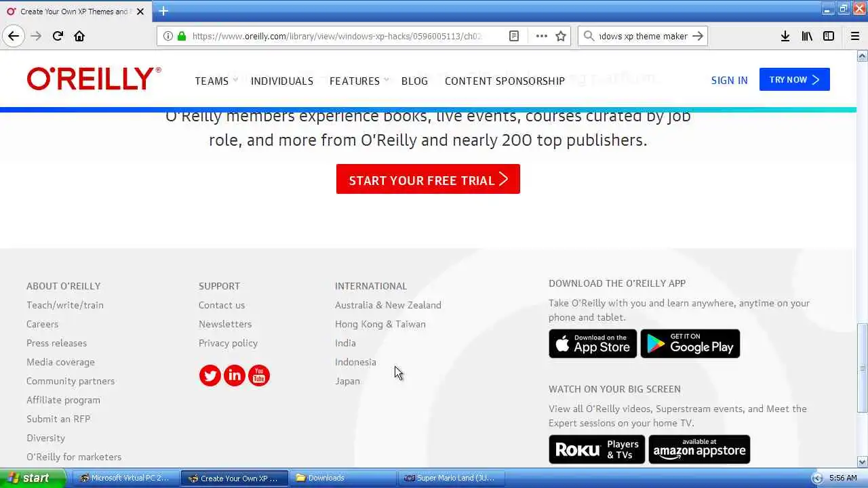
Task: Reload the current page
Action: click(x=58, y=36)
